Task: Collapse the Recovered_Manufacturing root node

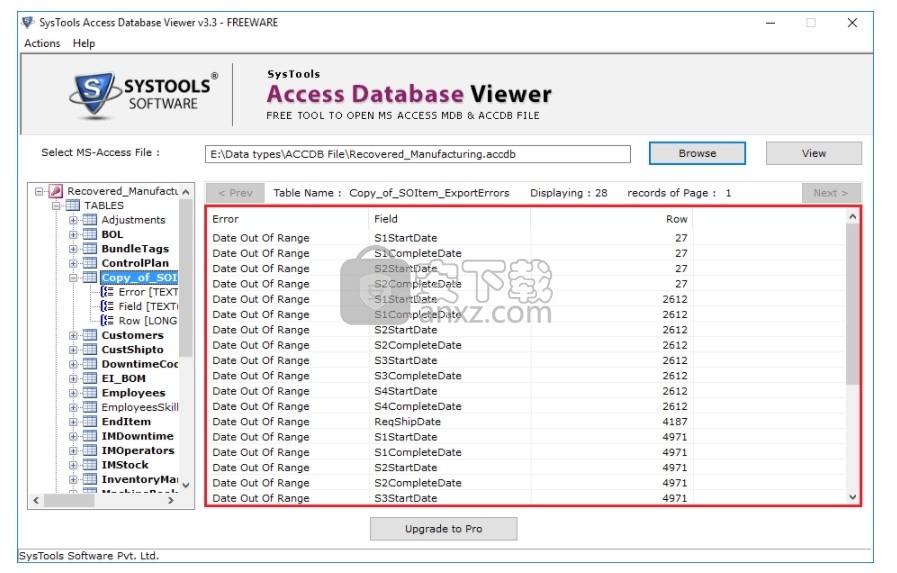Action: pos(39,191)
